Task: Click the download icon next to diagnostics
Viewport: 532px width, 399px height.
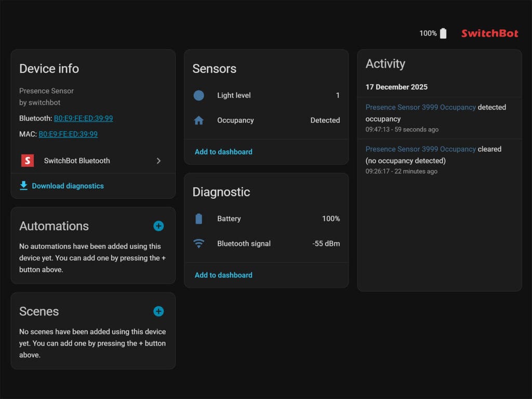Action: (x=24, y=185)
